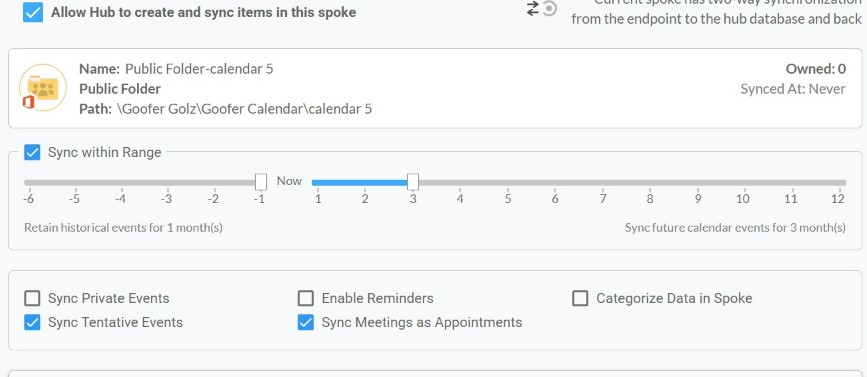Screen dimensions: 867x377
Task: Enable Categorize Data in Spoke checkbox
Action: click(580, 299)
